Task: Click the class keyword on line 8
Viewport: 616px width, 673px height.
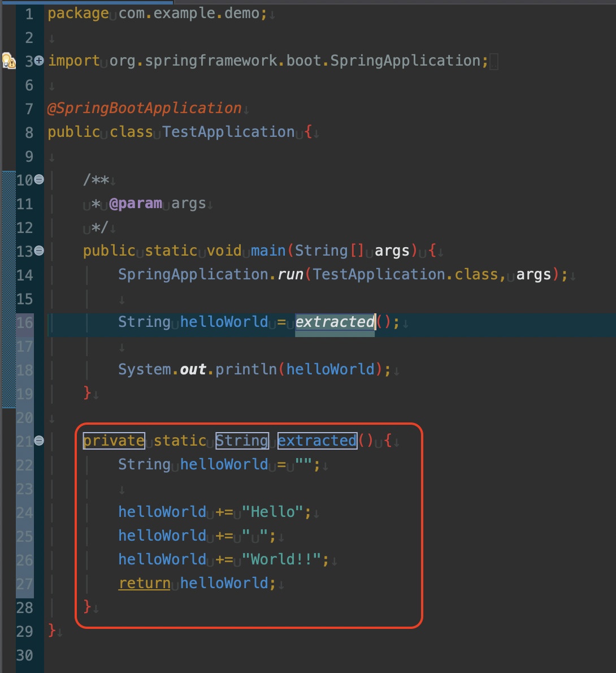Action: (131, 132)
